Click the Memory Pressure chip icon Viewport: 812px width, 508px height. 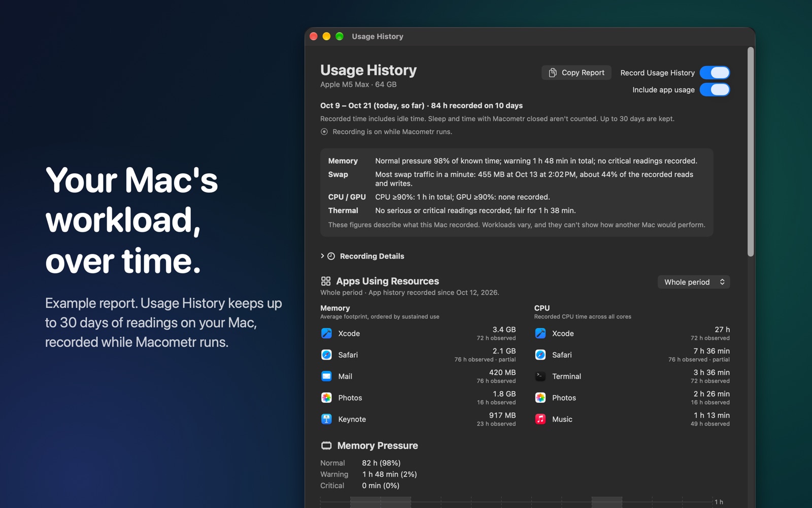click(x=326, y=446)
